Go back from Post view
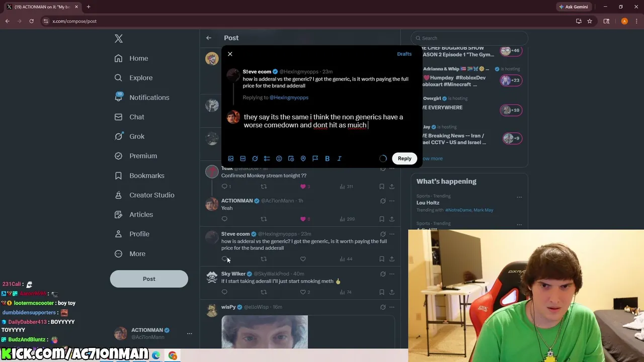 coord(209,38)
